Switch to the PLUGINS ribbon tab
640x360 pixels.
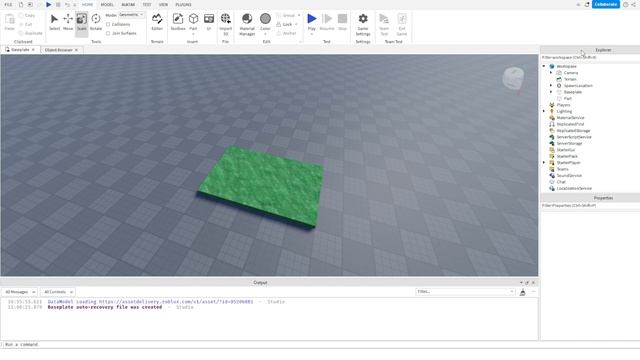tap(183, 4)
